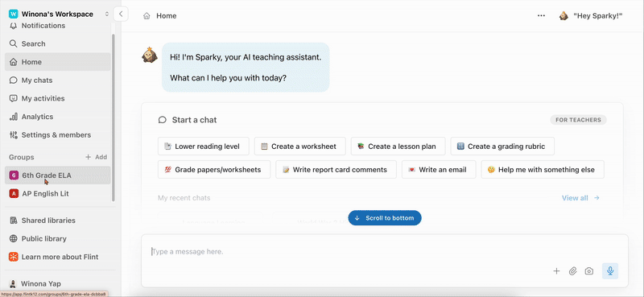The image size is (644, 297).
Task: Click the magnifying glass search icon
Action: click(14, 43)
